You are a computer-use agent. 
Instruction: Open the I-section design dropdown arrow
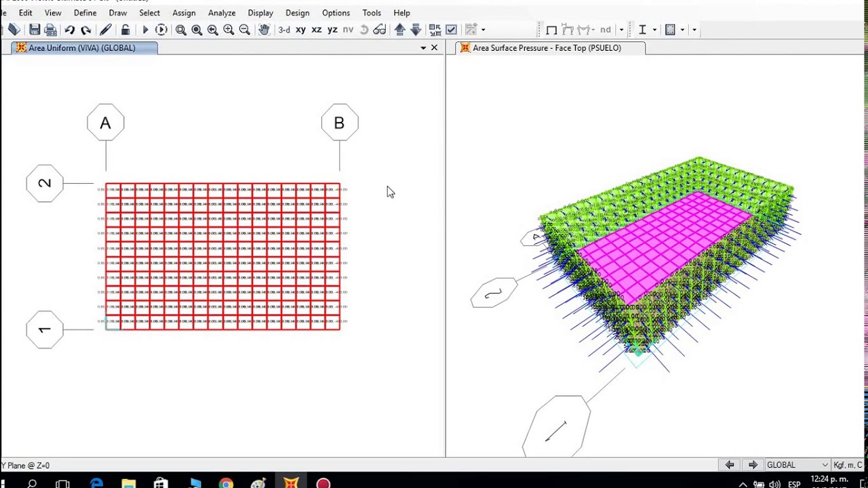coord(654,30)
